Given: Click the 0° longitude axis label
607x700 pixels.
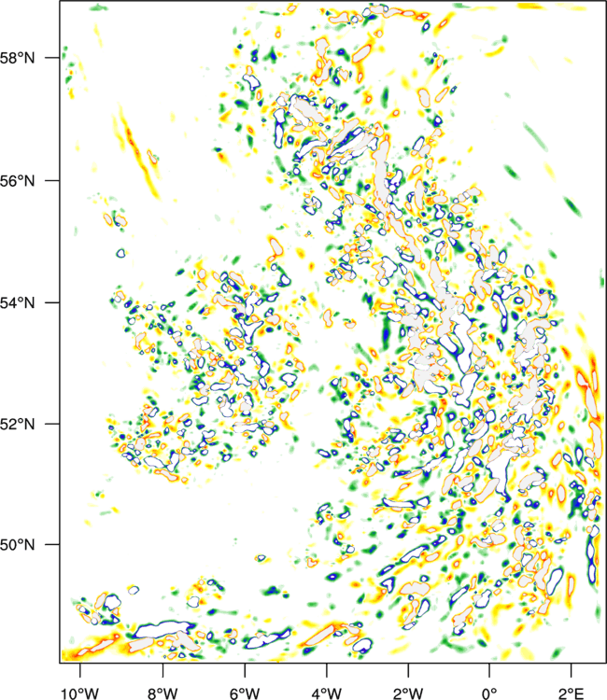Looking at the screenshot, I should click(x=489, y=693).
